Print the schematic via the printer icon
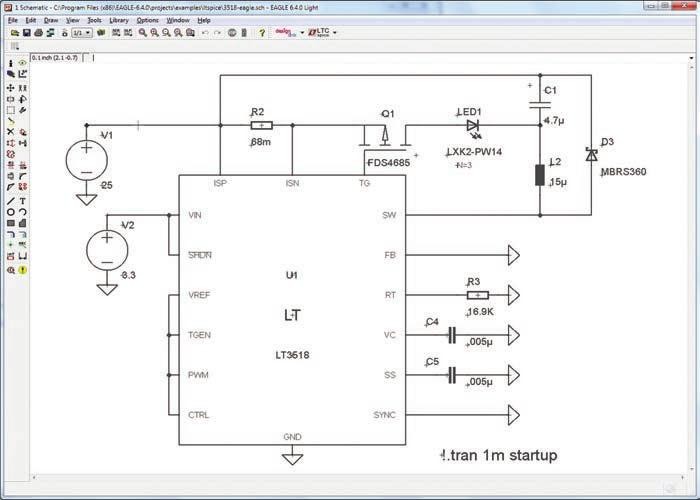 (38, 33)
